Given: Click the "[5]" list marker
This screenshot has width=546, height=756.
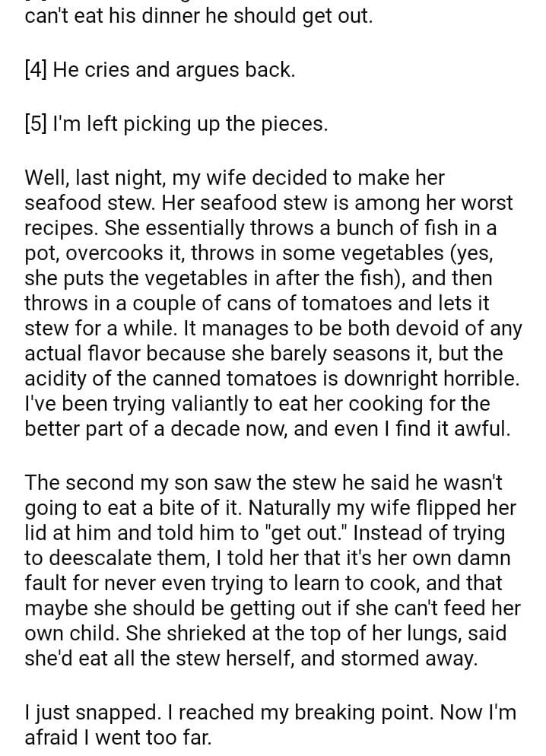Looking at the screenshot, I should 36,124.
